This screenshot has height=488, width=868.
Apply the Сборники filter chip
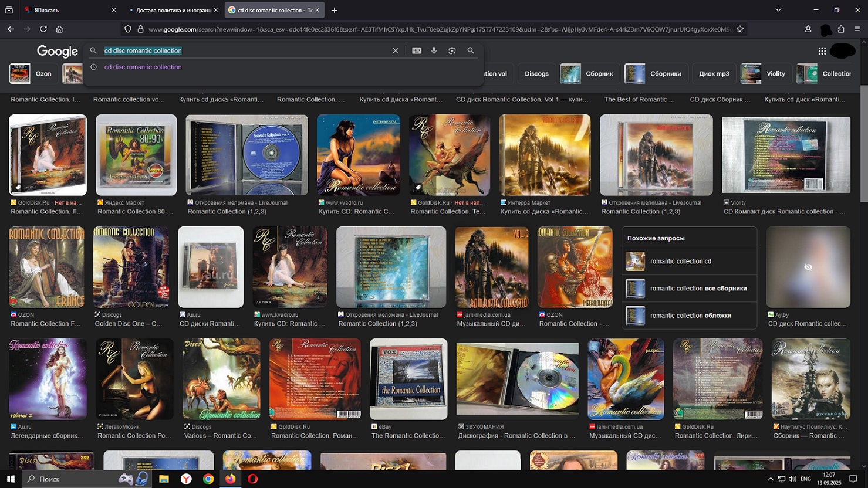pos(657,73)
